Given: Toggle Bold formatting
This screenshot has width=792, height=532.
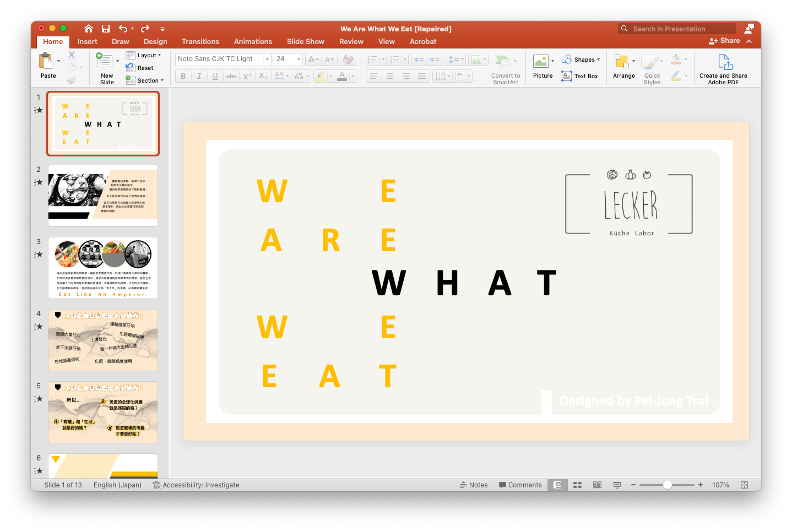Looking at the screenshot, I should pyautogui.click(x=183, y=76).
